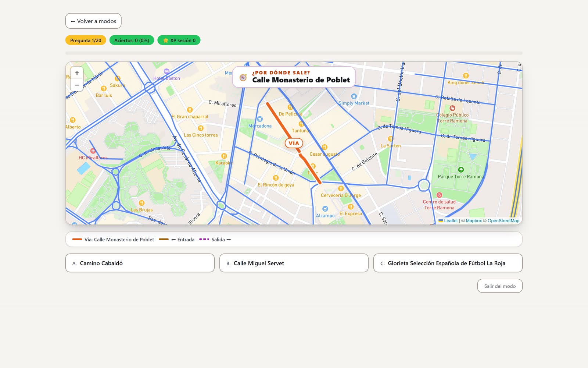Image resolution: width=588 pixels, height=368 pixels.
Task: Click the Pregunta 1/20 badge
Action: [x=86, y=40]
